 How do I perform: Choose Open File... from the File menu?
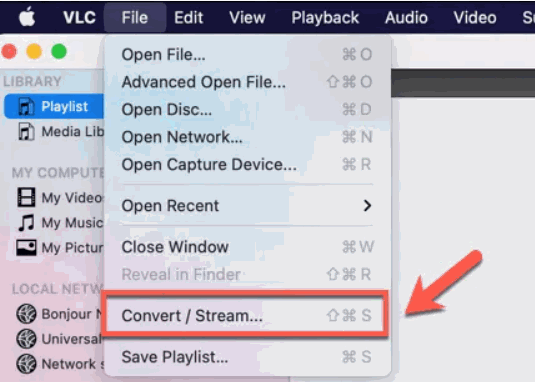248,55
